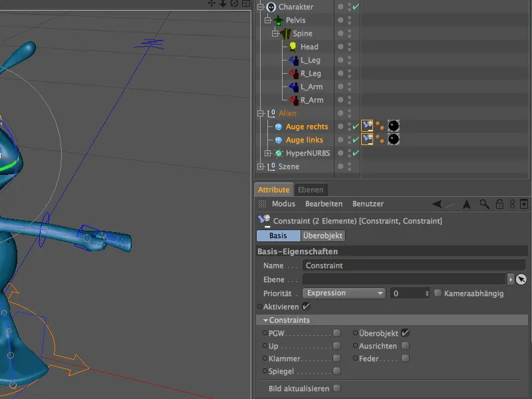
Task: Switch to the Attribute tab
Action: (x=274, y=190)
